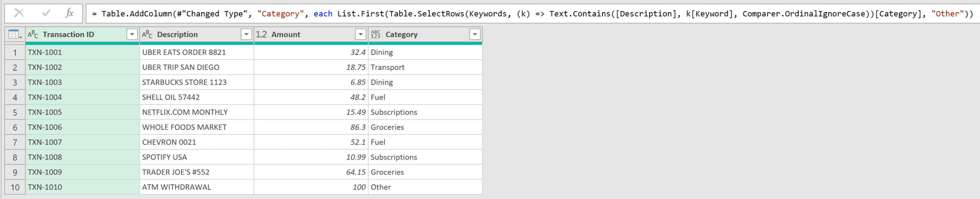Click cell TXN-1006
Screen dimensions: 980x199
pos(82,127)
